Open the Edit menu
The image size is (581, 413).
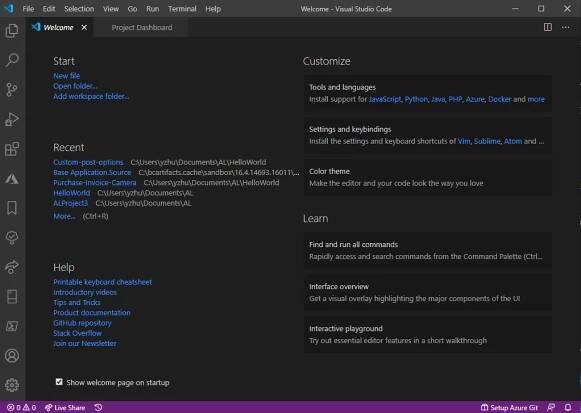[x=49, y=9]
